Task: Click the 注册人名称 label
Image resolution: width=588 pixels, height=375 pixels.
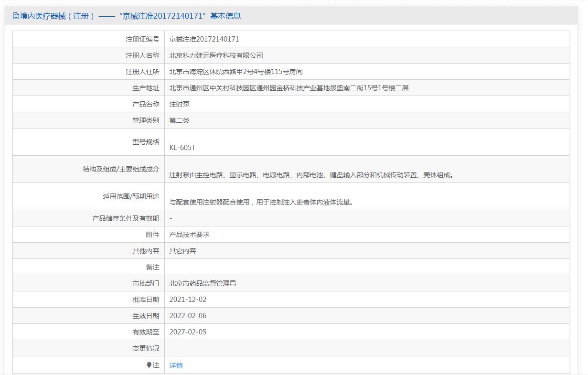Action: [142, 55]
